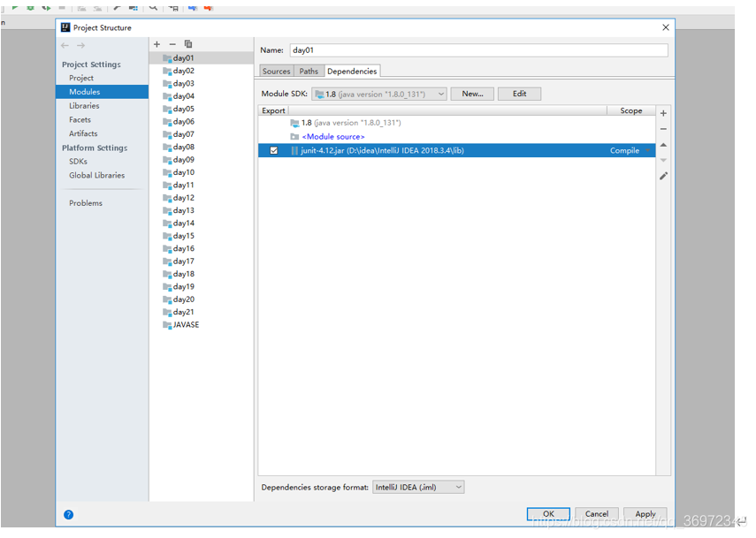The image size is (756, 538).
Task: Select module day05
Action: (x=202, y=109)
